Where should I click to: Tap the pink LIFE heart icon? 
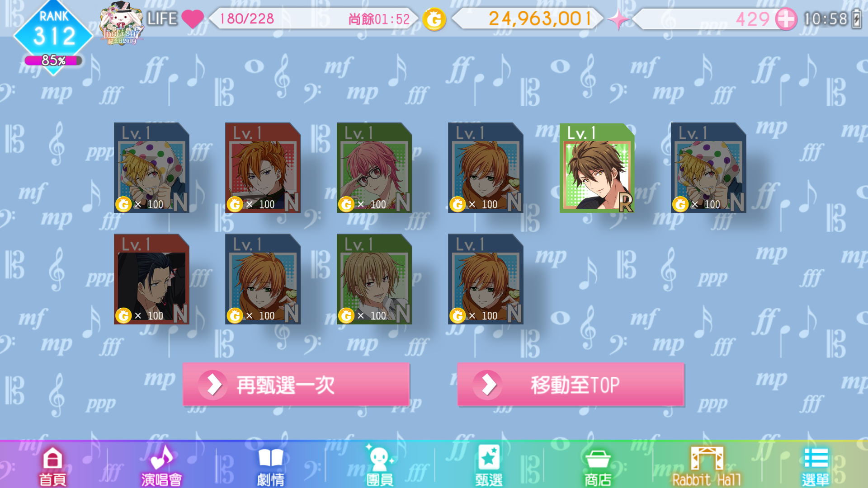coord(193,19)
